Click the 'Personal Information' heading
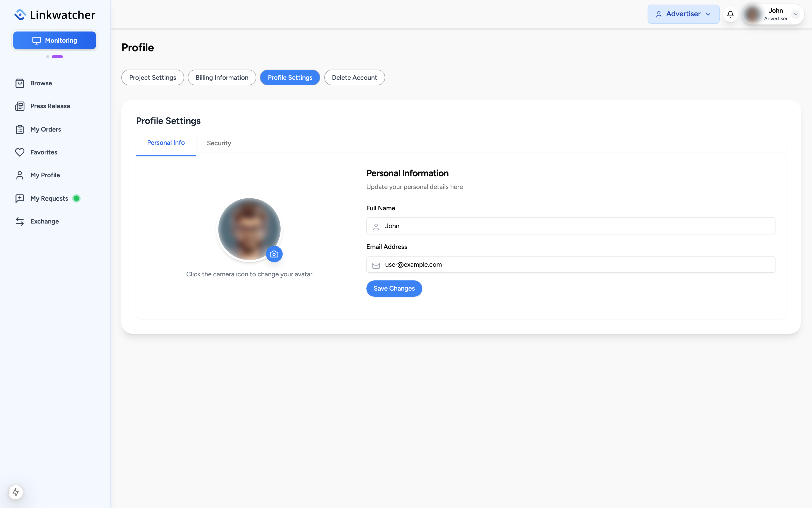Viewport: 812px width, 508px height. 407,173
